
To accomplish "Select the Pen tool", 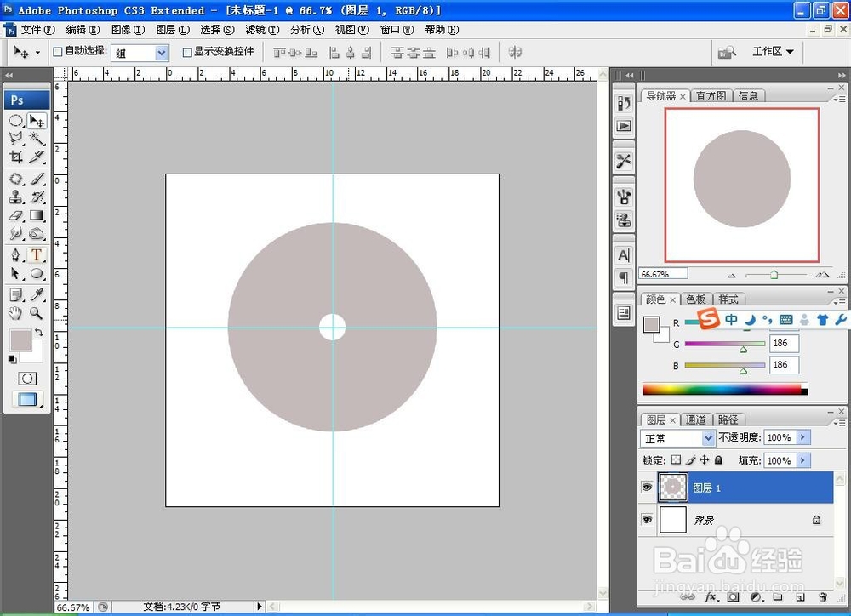I will (x=15, y=254).
